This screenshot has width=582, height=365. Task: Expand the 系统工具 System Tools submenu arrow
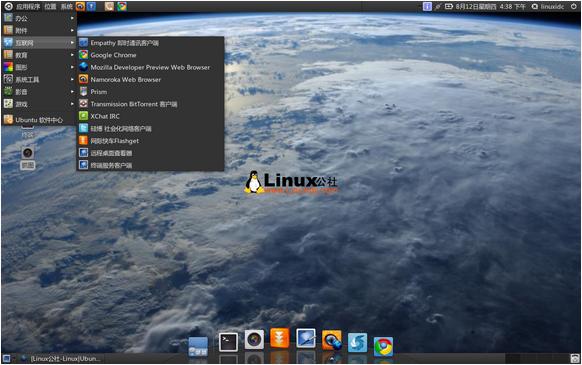pyautogui.click(x=72, y=79)
